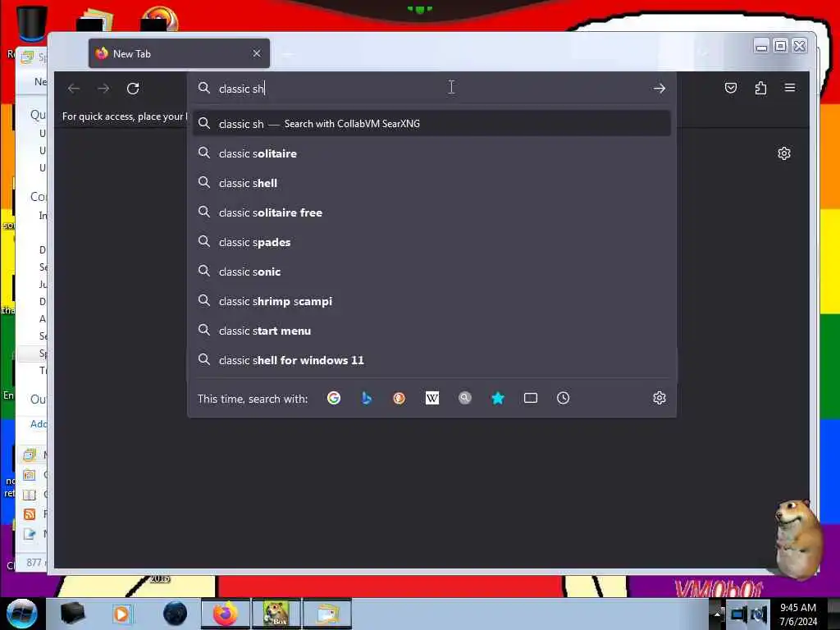
Task: Open new tab page personalize gear
Action: [x=783, y=153]
